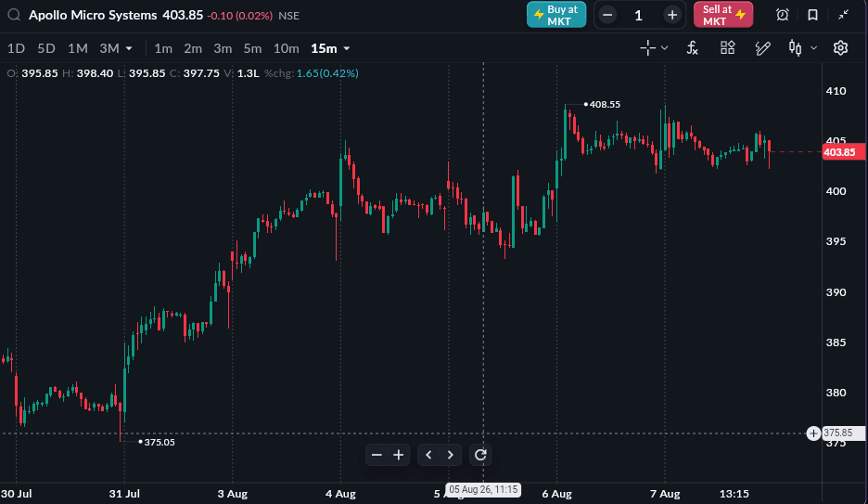
Task: Select 2m candle interval
Action: pos(193,49)
